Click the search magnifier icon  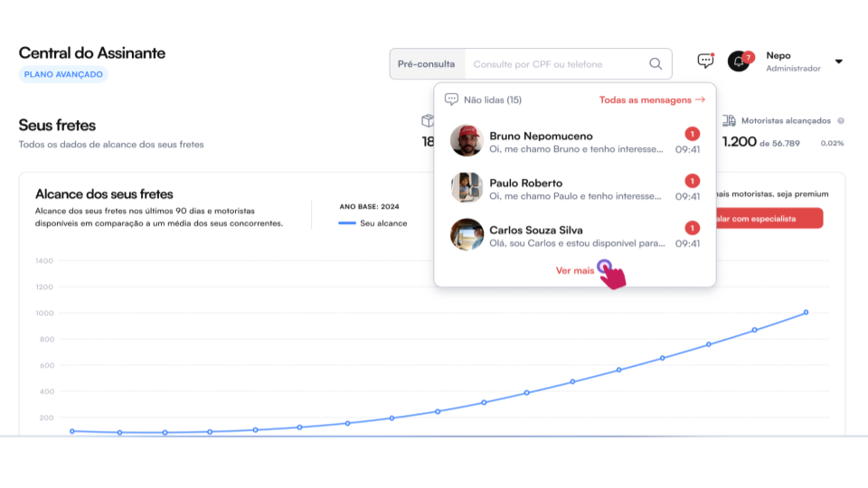[x=656, y=64]
